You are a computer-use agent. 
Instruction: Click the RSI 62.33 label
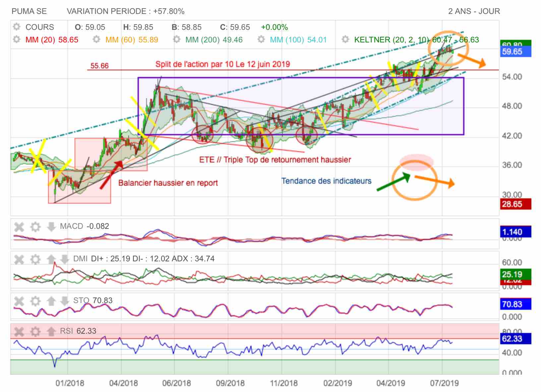(78, 331)
